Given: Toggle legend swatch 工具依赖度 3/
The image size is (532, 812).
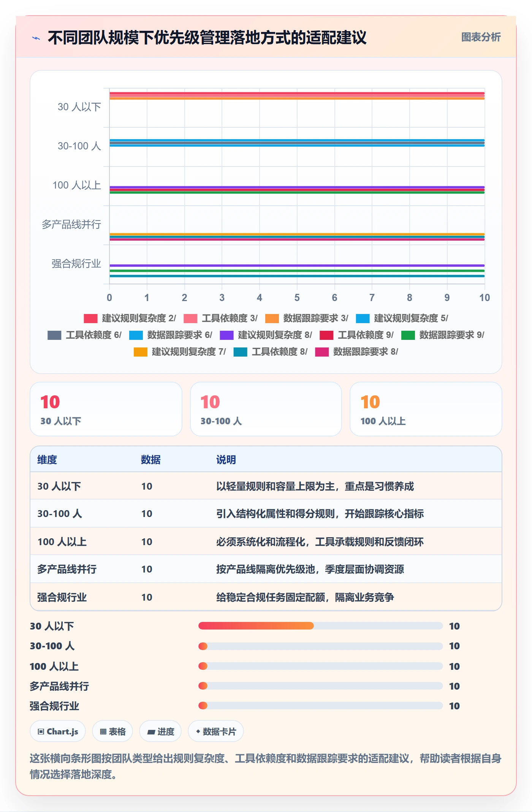Looking at the screenshot, I should tap(190, 318).
